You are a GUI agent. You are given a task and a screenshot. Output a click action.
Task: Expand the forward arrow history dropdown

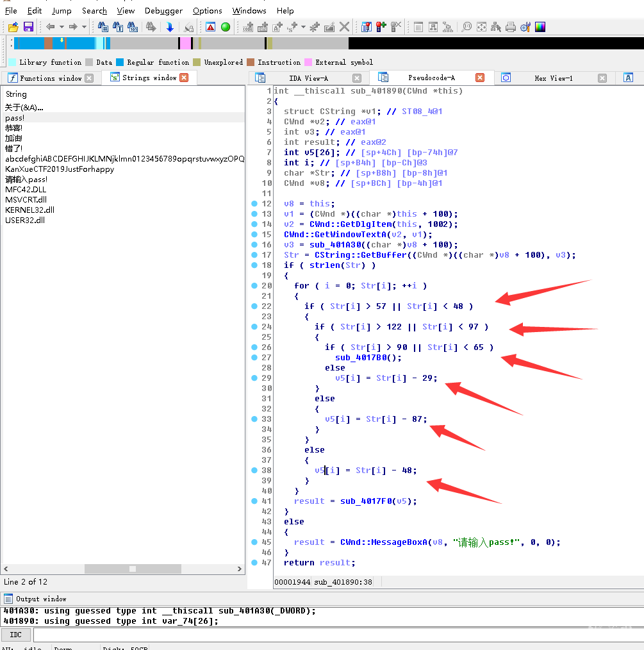[x=84, y=27]
